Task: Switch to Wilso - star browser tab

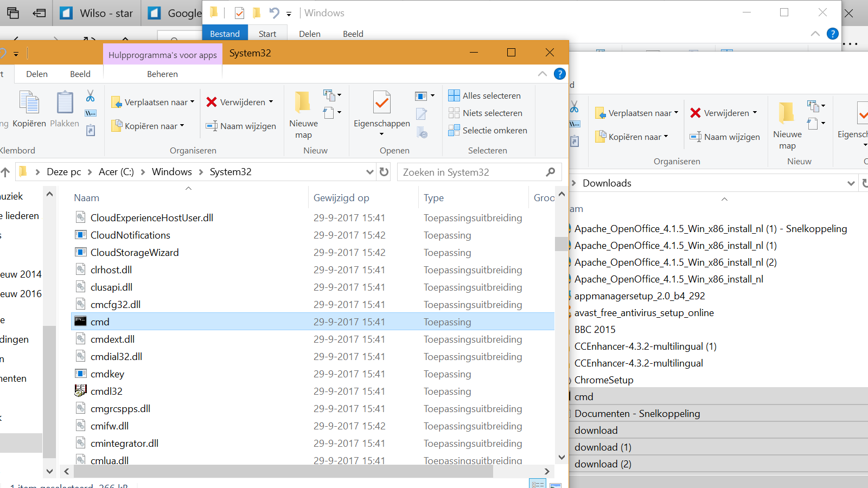Action: pos(97,13)
